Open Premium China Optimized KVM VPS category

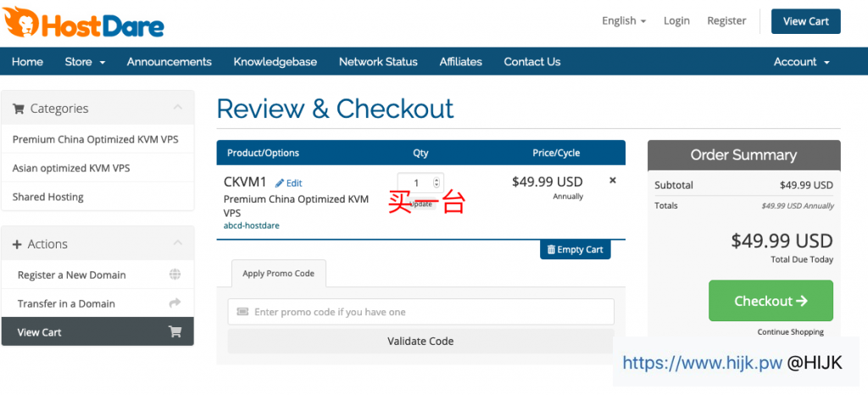tap(96, 139)
